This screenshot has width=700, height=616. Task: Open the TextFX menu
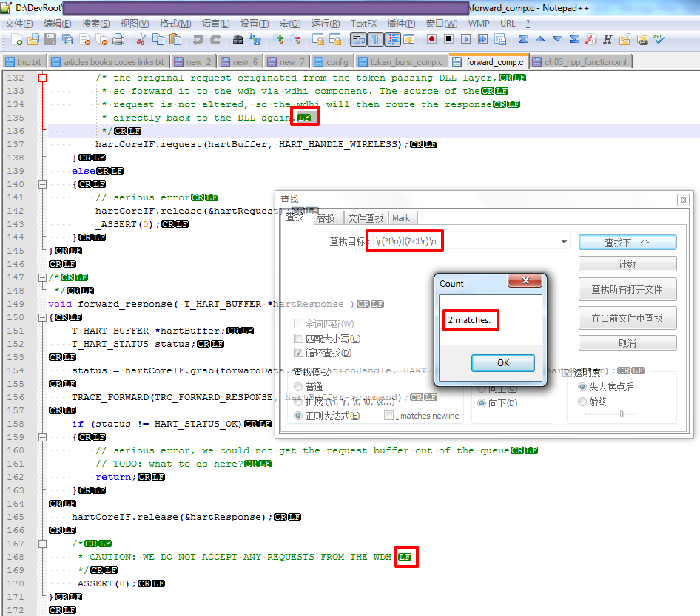coord(363,24)
